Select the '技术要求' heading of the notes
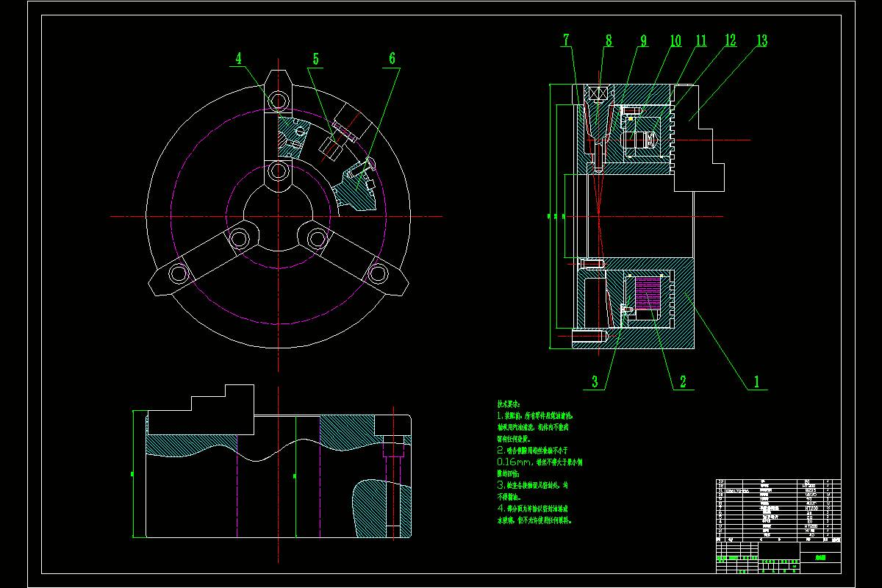This screenshot has height=588, width=882. 509,404
